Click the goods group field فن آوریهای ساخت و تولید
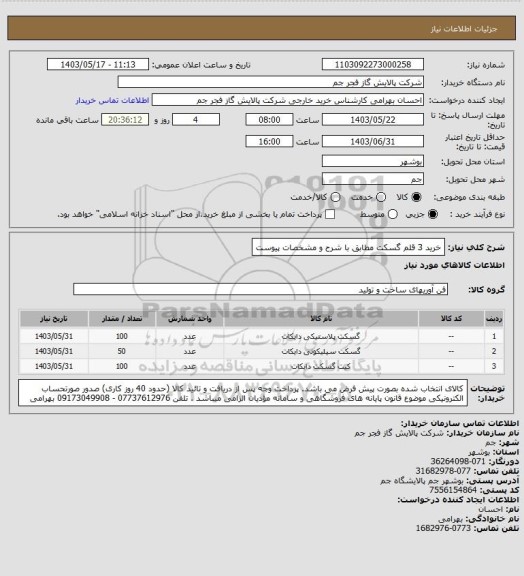This screenshot has height=576, width=524. point(261,289)
